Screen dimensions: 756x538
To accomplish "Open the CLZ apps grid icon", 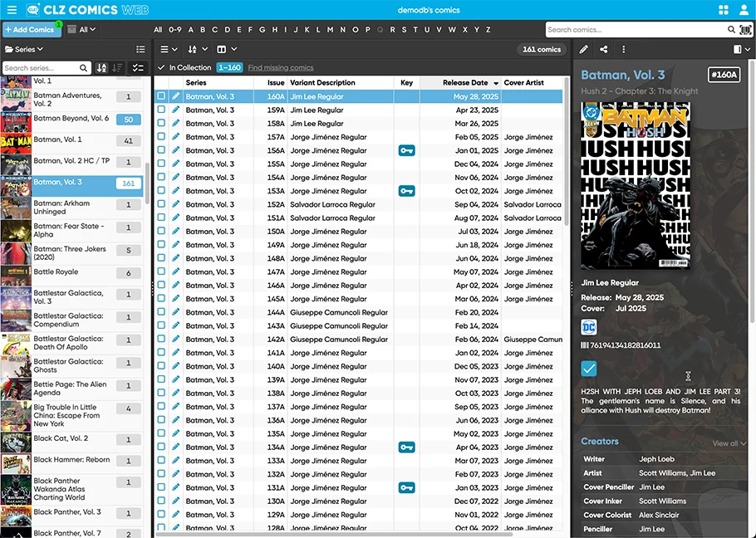I will coord(724,10).
